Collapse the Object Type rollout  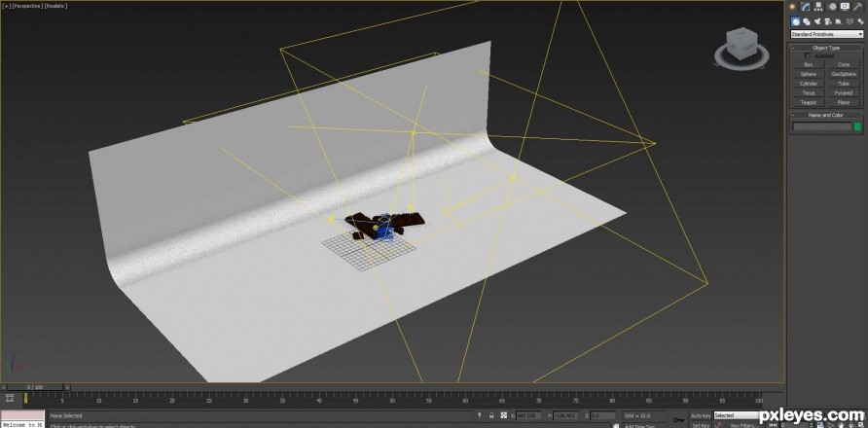click(x=826, y=48)
